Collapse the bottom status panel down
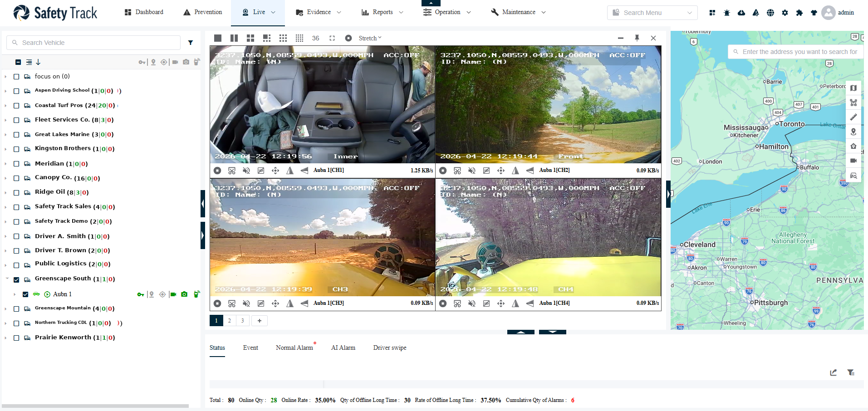 coord(553,332)
